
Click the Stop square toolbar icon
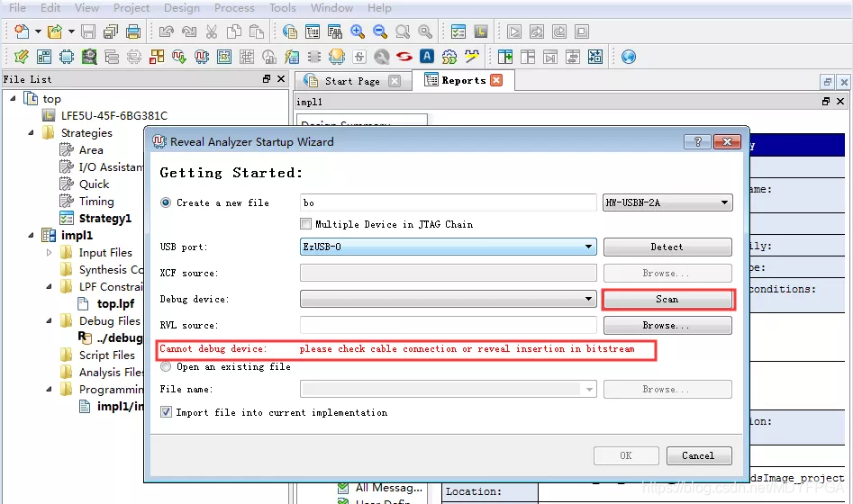tap(582, 31)
